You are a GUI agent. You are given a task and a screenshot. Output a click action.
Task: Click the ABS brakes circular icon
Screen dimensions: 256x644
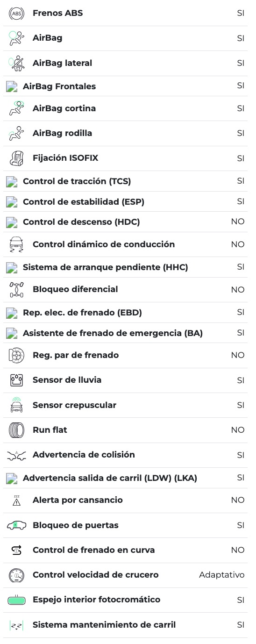(16, 14)
